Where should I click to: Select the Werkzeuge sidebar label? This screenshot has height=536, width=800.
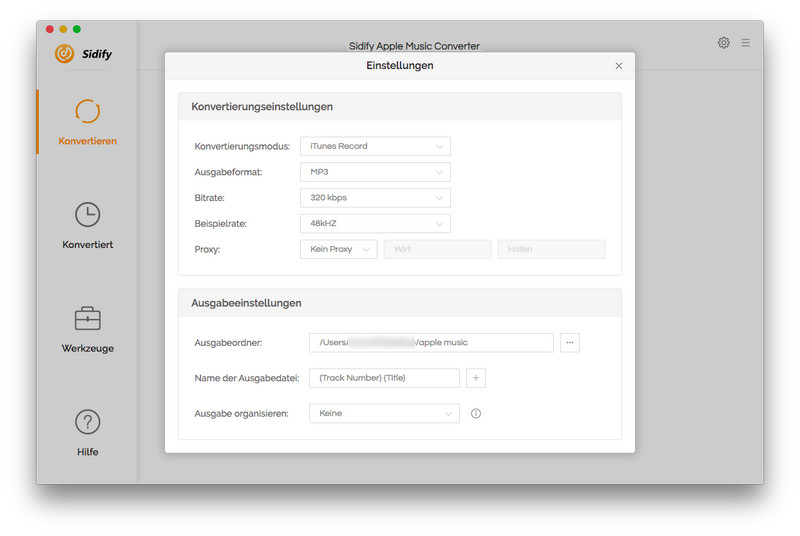click(x=87, y=348)
